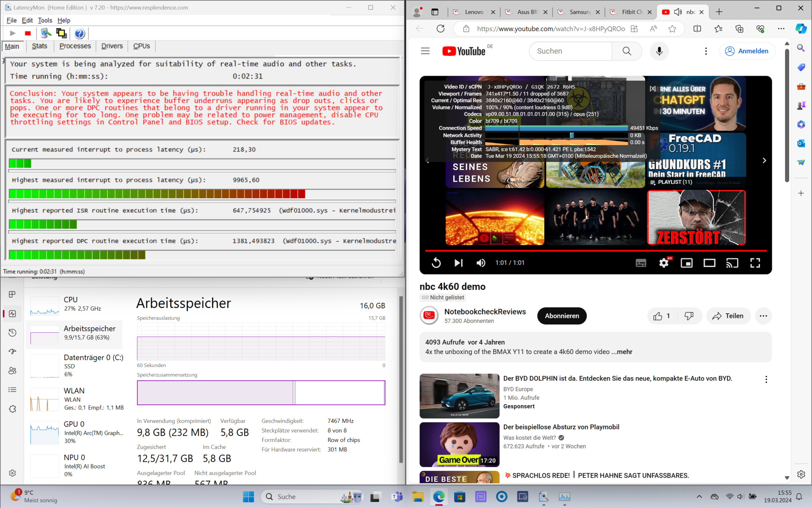Screen dimensions: 812x508
Task: Open Task Manager app history sidebar icon
Action: click(12, 333)
